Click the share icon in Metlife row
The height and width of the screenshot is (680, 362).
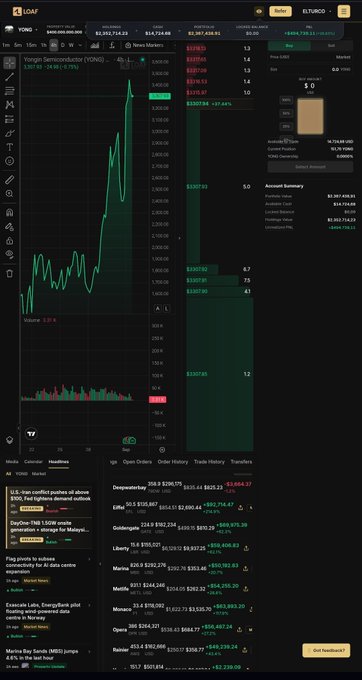(246, 589)
